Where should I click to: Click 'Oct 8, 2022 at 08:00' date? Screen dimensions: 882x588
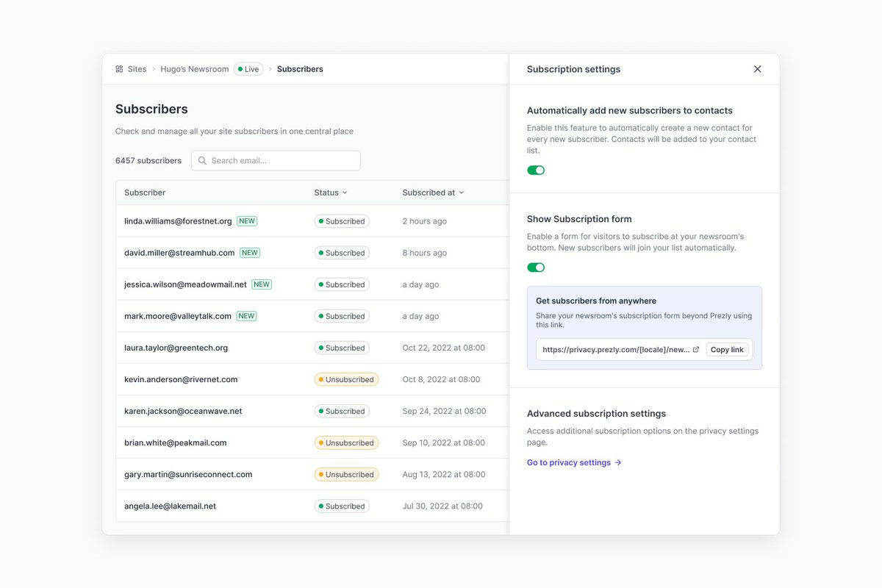(441, 379)
